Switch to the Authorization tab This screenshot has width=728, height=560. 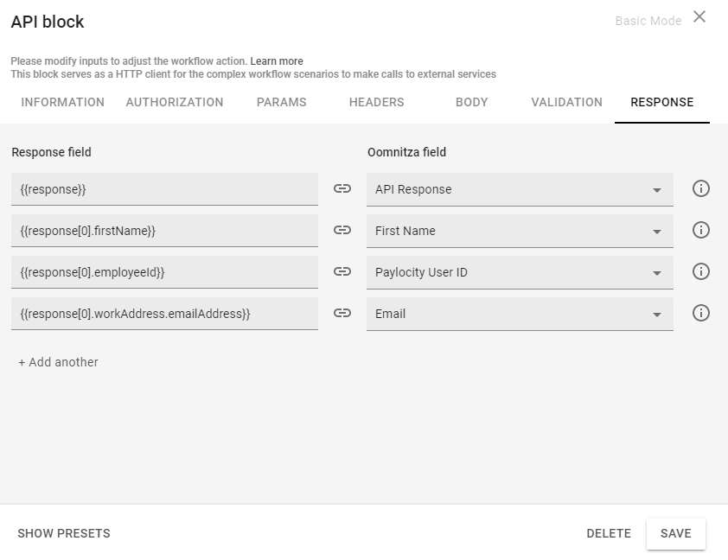click(x=175, y=102)
